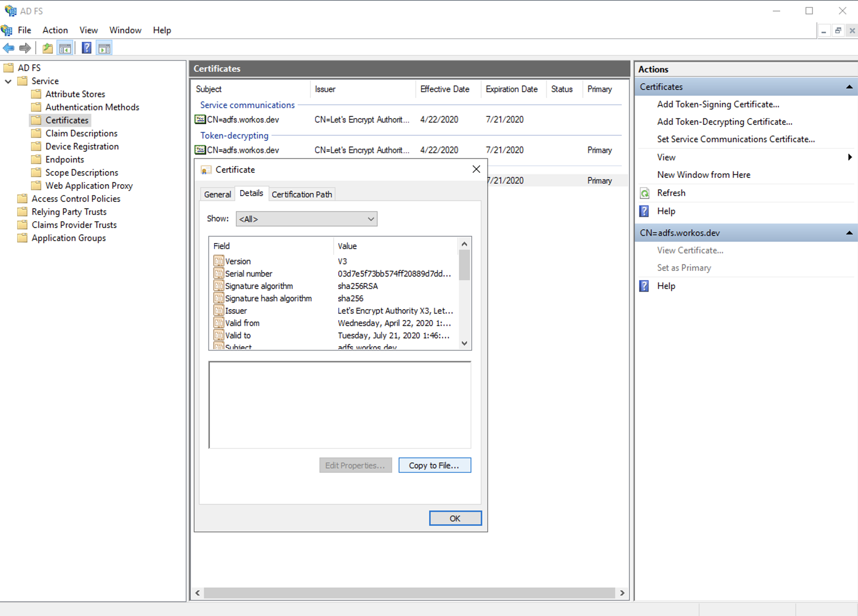Click the Expiration Date column header
This screenshot has height=616, width=858.
click(514, 89)
